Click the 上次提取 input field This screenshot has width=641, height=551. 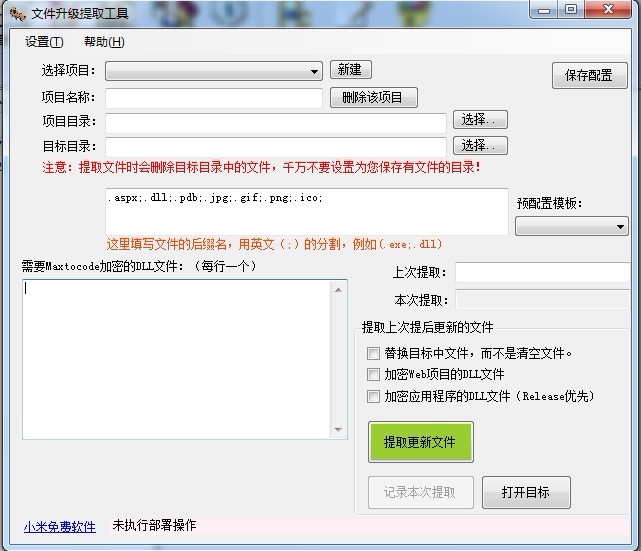click(541, 272)
